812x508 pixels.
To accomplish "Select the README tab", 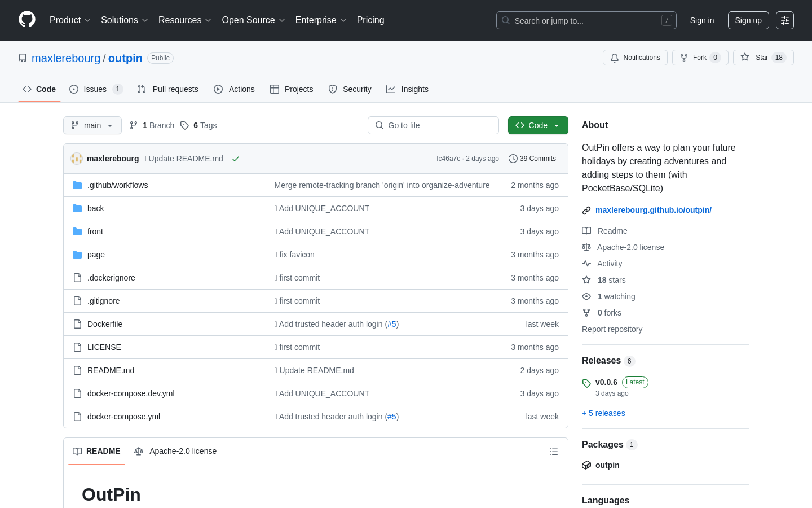I will point(96,451).
